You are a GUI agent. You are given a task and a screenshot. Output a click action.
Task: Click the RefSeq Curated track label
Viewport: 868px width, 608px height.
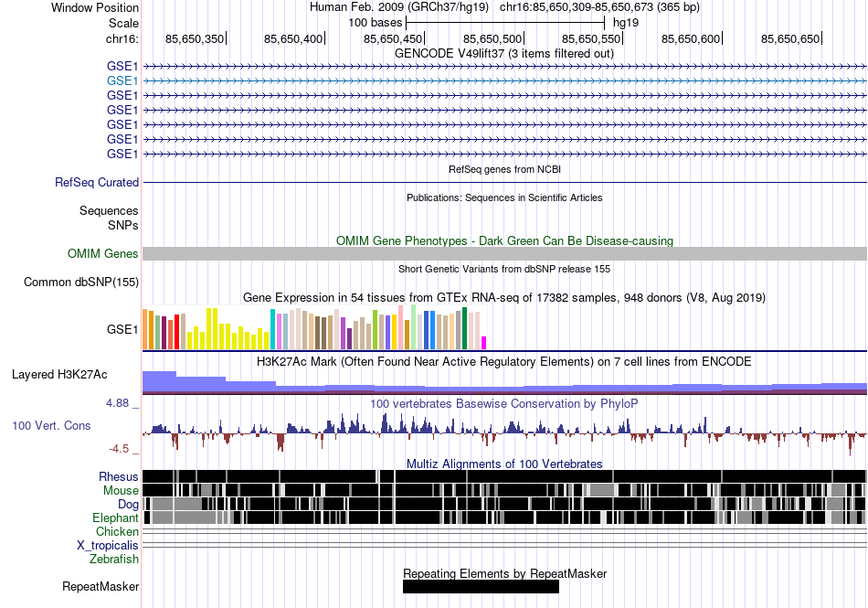click(x=97, y=182)
